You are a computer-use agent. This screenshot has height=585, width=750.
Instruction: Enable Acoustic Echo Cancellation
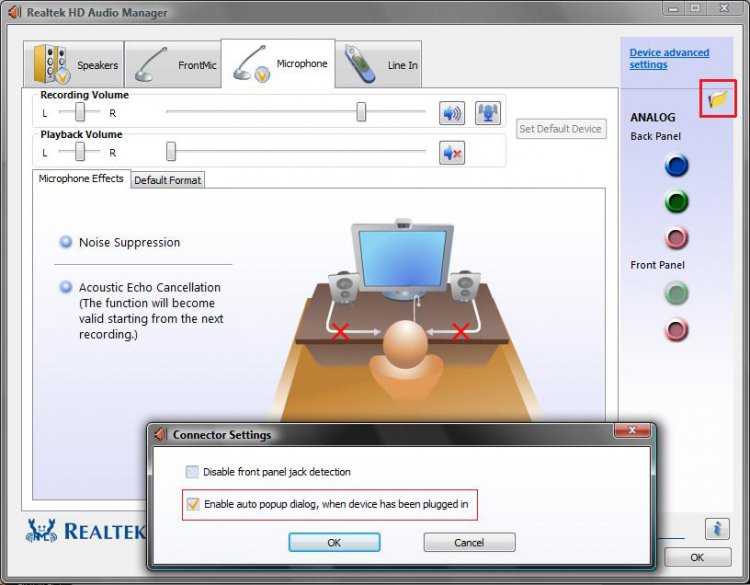click(66, 287)
